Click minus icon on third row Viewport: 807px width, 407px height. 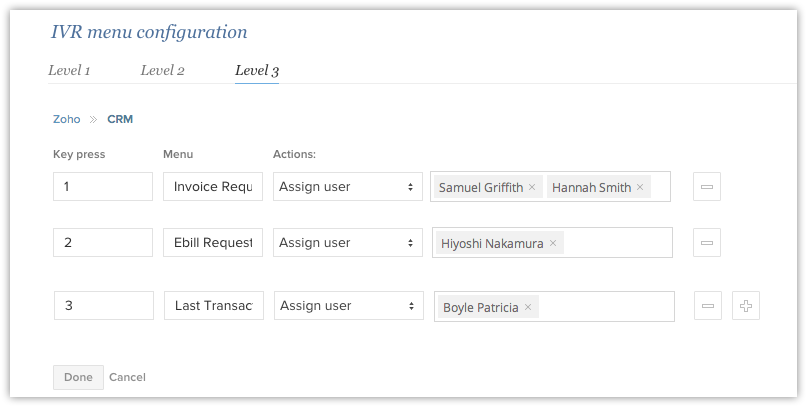707,307
